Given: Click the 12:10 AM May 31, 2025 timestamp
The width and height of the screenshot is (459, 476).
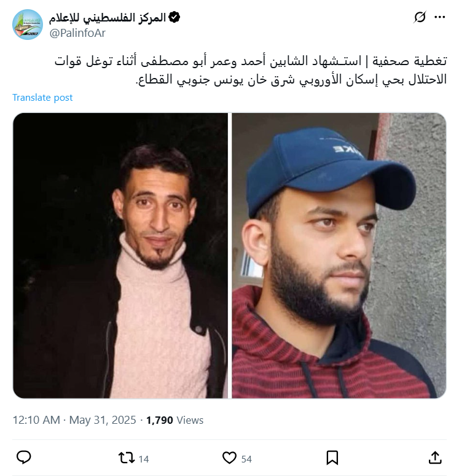Looking at the screenshot, I should coord(74,420).
